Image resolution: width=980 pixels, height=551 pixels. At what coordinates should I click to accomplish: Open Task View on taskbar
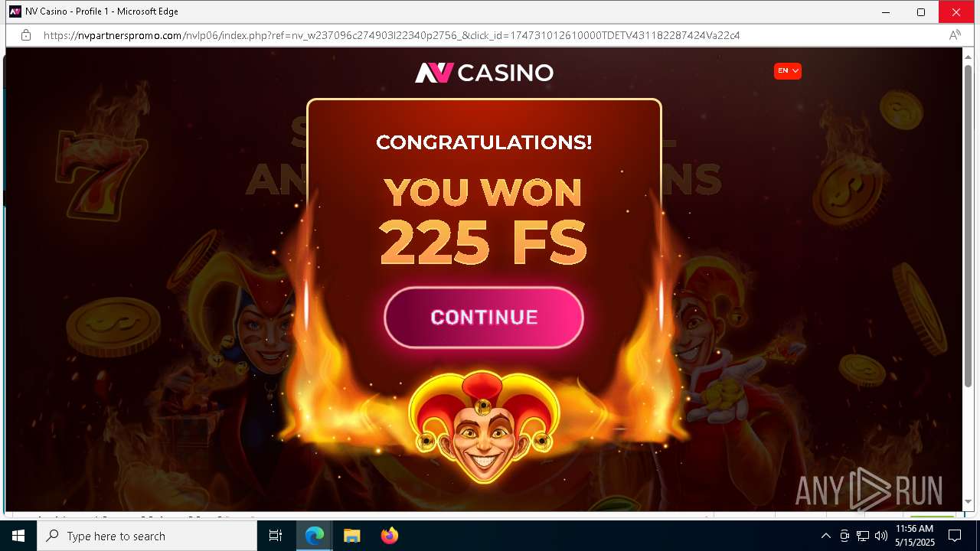(276, 536)
